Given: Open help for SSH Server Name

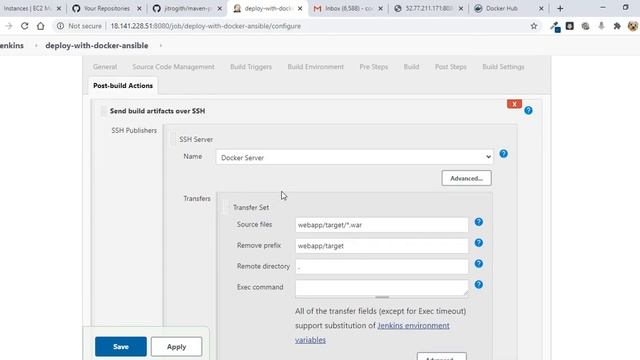Looking at the screenshot, I should coord(503,154).
